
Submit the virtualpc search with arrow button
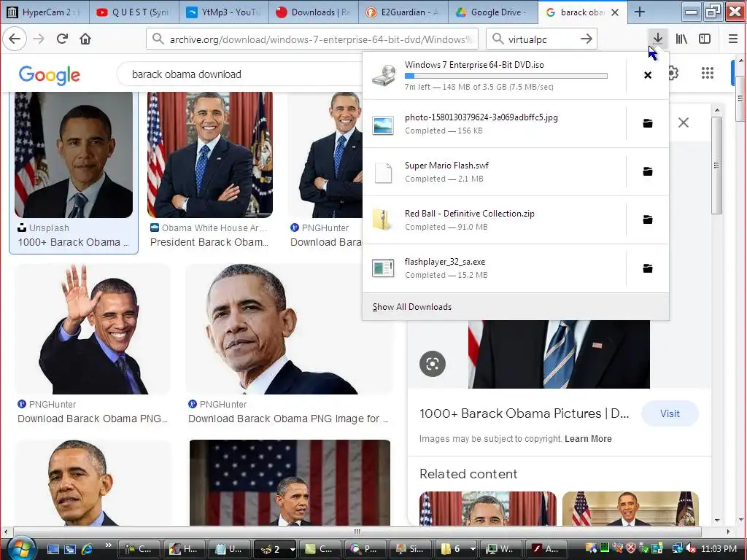point(587,39)
